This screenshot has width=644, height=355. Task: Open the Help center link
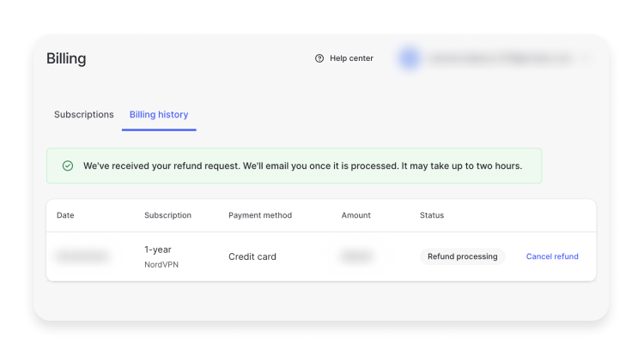click(351, 58)
